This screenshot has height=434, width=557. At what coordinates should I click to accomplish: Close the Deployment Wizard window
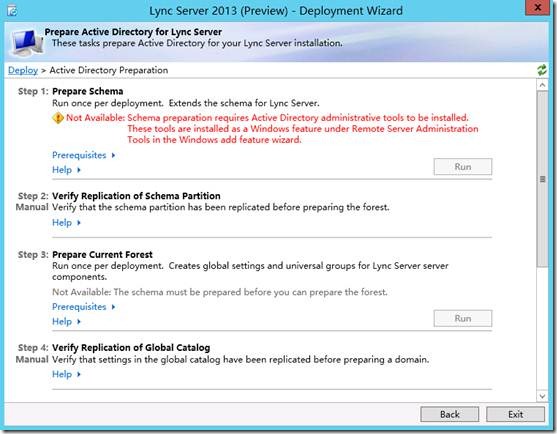point(537,7)
